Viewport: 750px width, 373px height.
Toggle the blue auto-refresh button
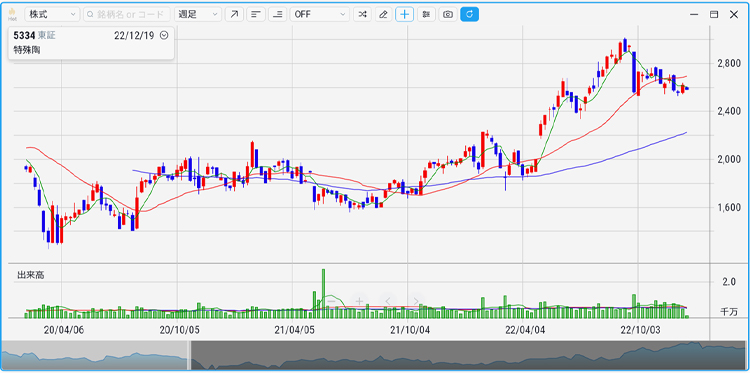tap(470, 14)
